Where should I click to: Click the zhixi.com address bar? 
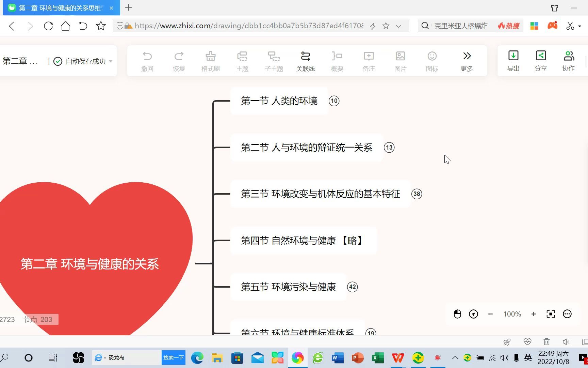[249, 26]
